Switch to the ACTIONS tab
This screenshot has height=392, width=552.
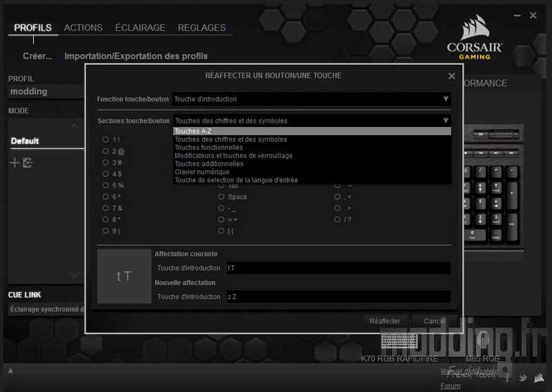point(83,28)
